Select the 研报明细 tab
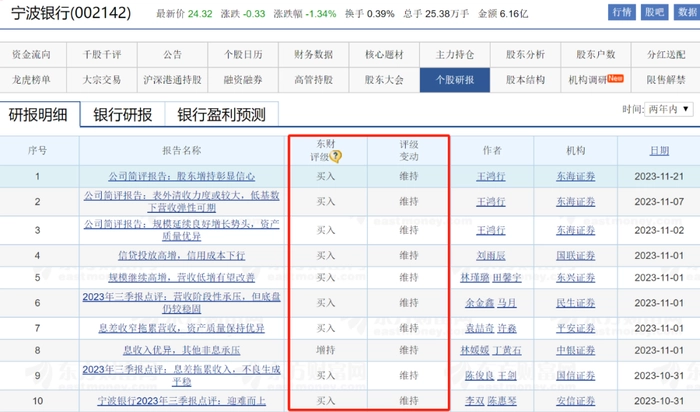 tap(38, 115)
